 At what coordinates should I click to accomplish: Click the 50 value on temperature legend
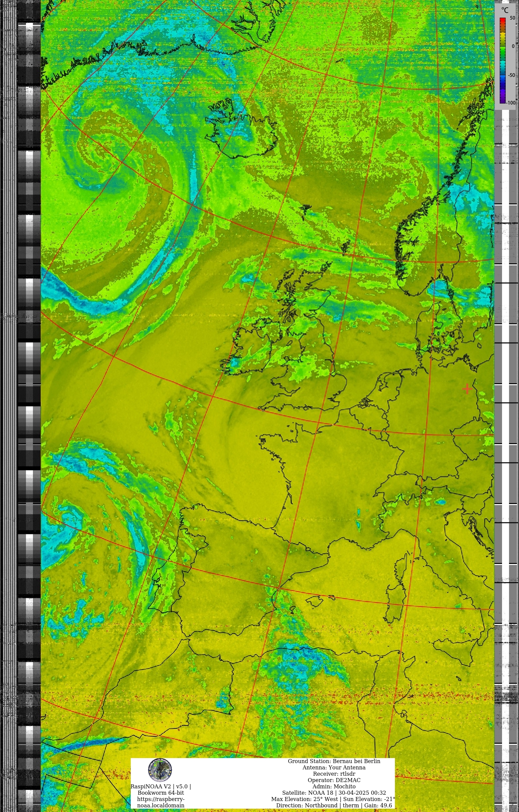[x=512, y=18]
